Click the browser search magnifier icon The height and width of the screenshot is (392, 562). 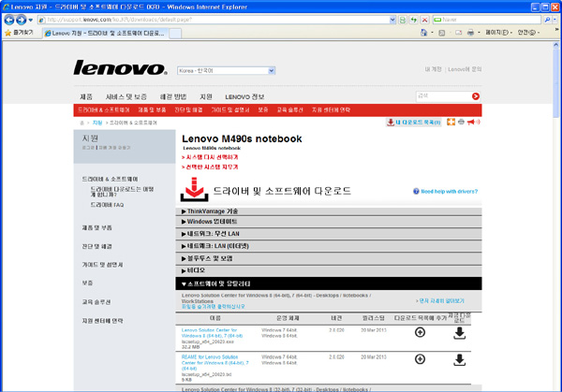click(547, 20)
